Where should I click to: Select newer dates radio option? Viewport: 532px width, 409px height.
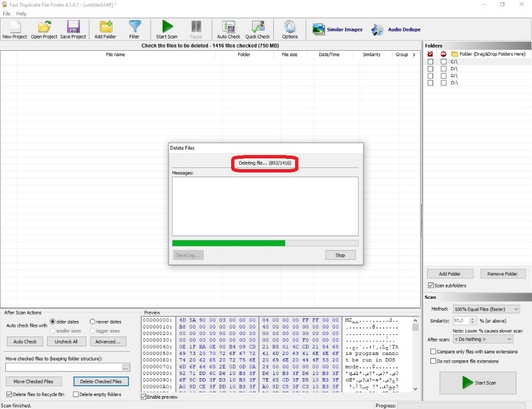(x=92, y=321)
